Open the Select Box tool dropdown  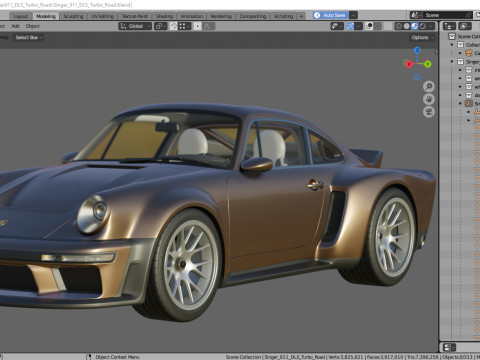click(x=29, y=37)
